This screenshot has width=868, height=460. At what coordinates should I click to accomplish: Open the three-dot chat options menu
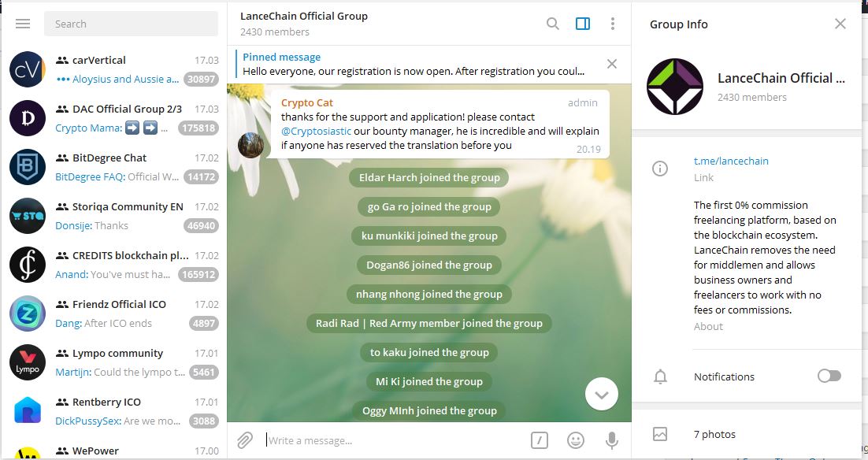[612, 24]
